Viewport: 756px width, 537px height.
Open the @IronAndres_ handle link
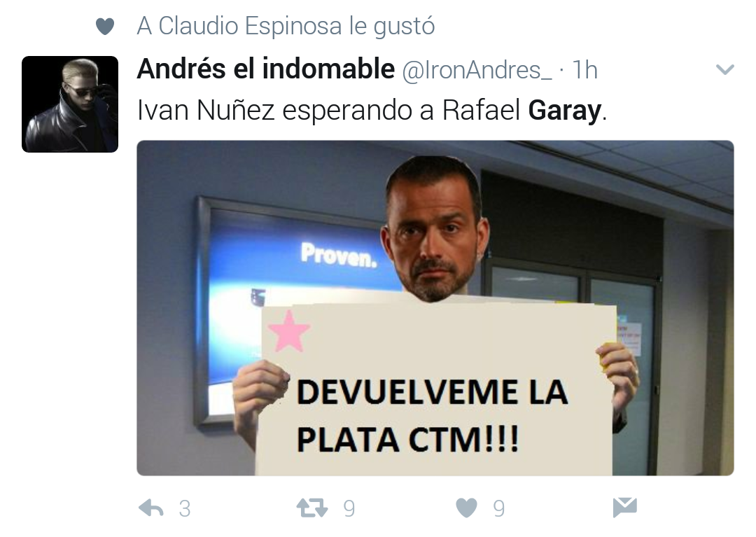(477, 71)
